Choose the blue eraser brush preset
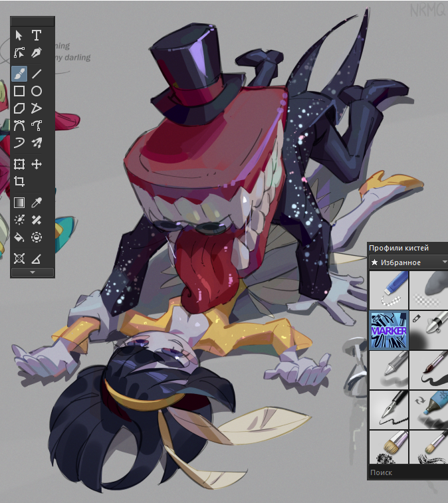 point(389,290)
